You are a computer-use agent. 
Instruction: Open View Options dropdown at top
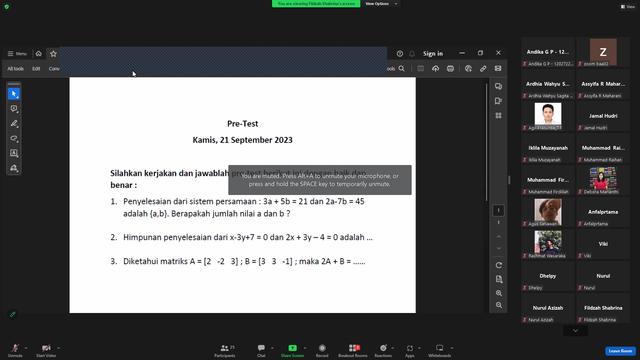[x=381, y=4]
